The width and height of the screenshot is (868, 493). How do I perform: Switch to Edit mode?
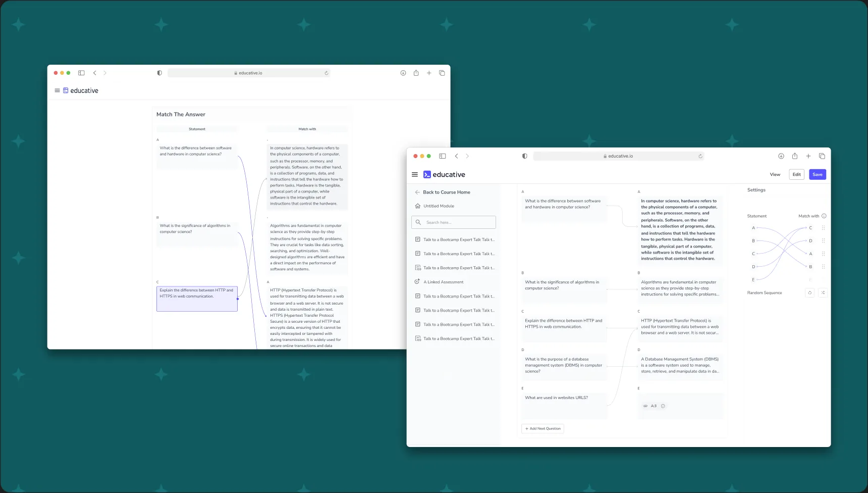pos(797,175)
